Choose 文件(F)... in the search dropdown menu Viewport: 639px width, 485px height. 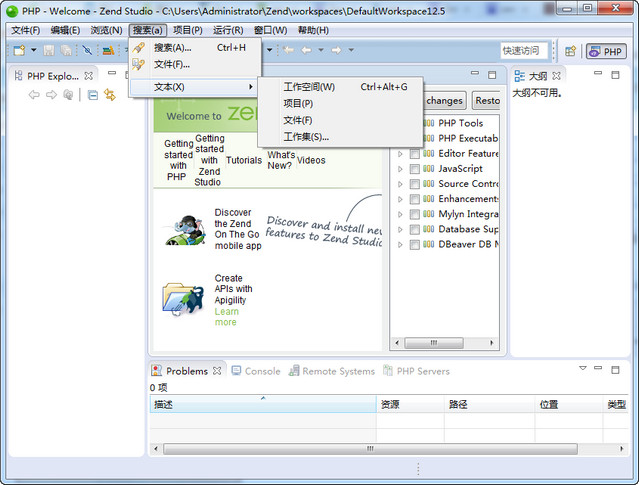point(195,64)
